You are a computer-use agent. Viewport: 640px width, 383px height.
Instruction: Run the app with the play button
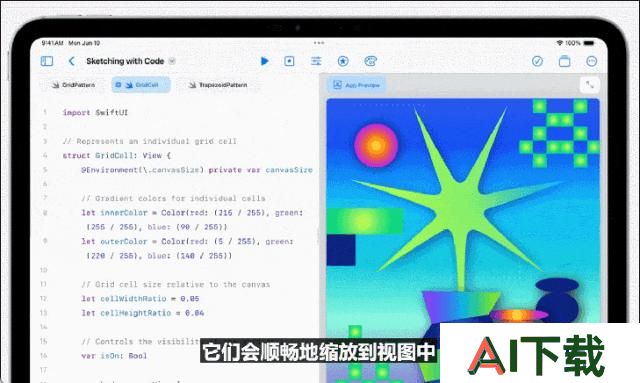264,61
